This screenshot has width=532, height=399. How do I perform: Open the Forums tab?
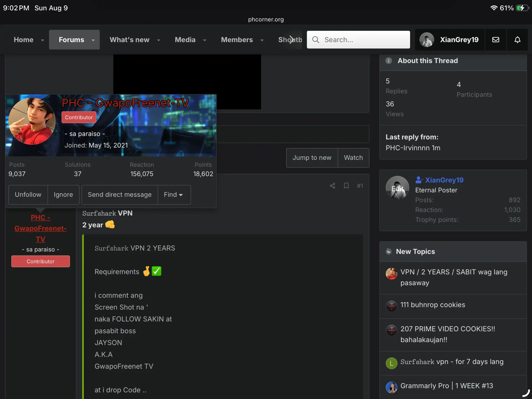coord(71,40)
